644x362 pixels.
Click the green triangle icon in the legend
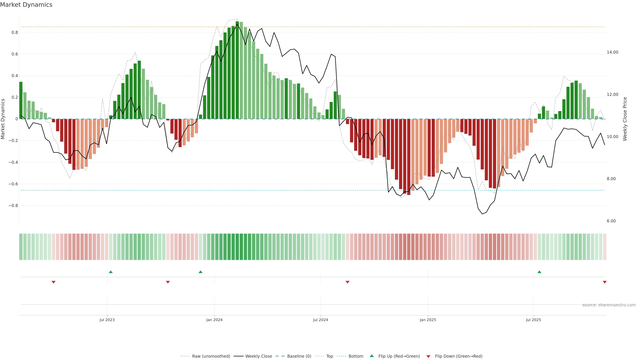372,356
